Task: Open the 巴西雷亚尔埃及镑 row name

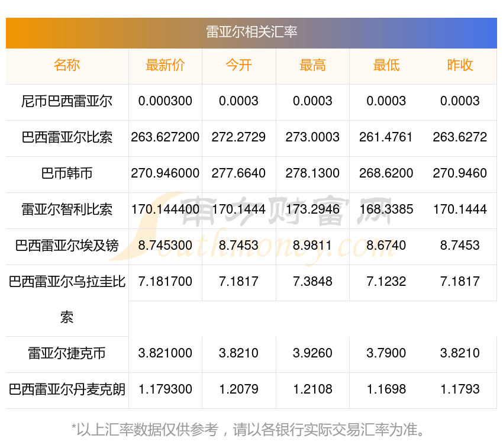Action: [67, 246]
